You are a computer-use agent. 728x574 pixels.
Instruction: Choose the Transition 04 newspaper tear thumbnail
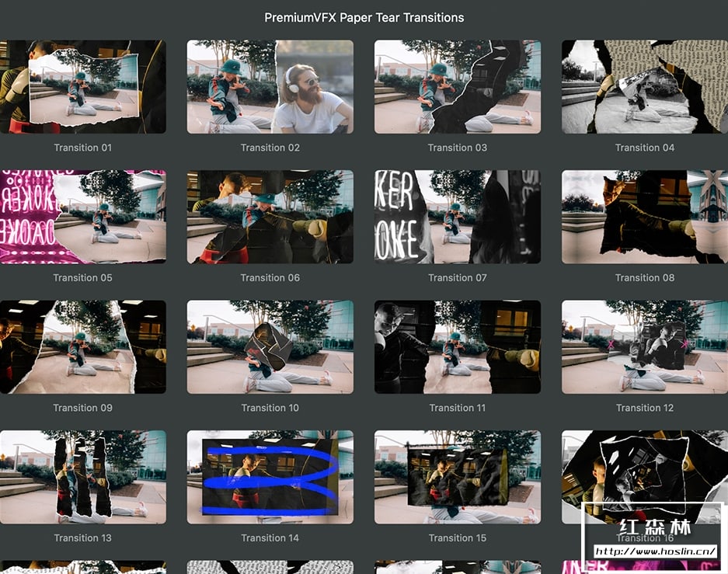pyautogui.click(x=645, y=87)
